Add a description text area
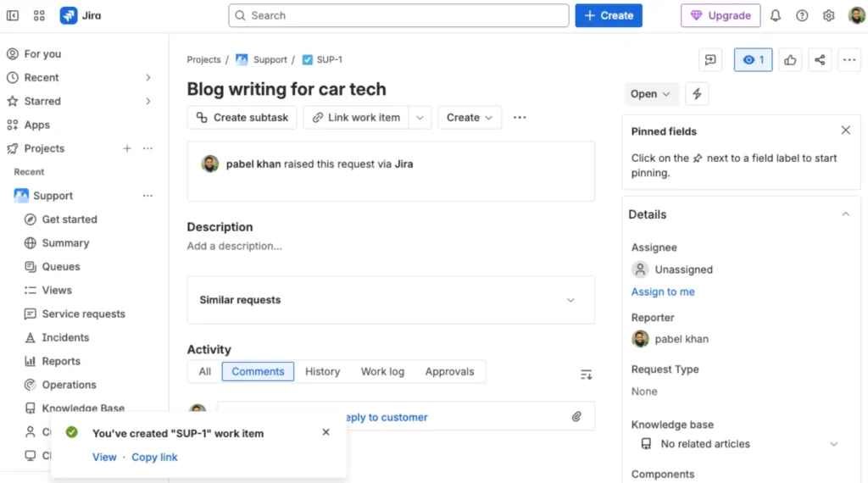868x483 pixels. point(234,247)
